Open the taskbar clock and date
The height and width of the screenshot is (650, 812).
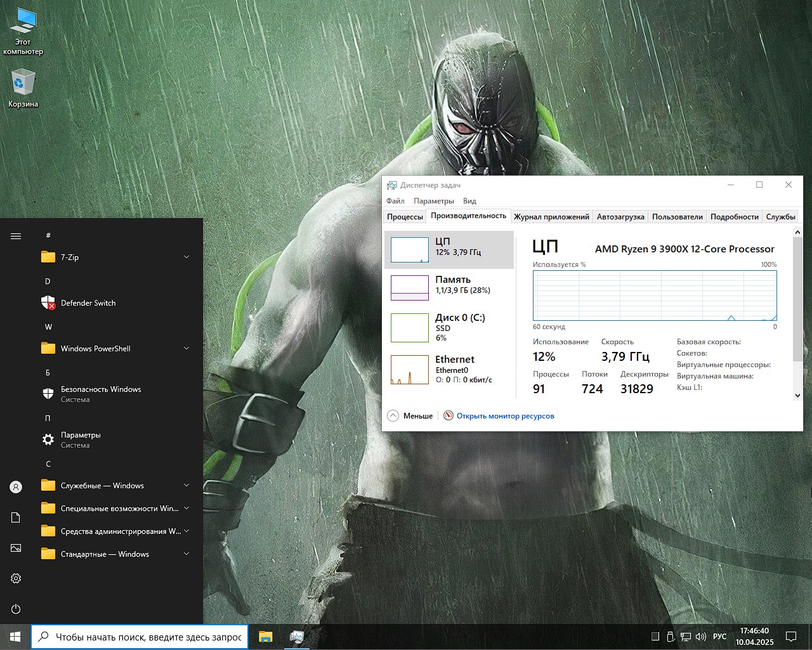click(x=754, y=637)
